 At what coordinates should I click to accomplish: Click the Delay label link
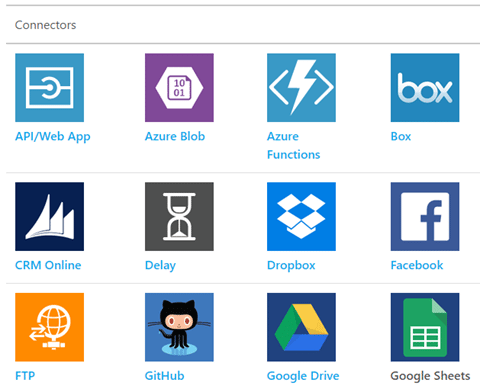[160, 266]
